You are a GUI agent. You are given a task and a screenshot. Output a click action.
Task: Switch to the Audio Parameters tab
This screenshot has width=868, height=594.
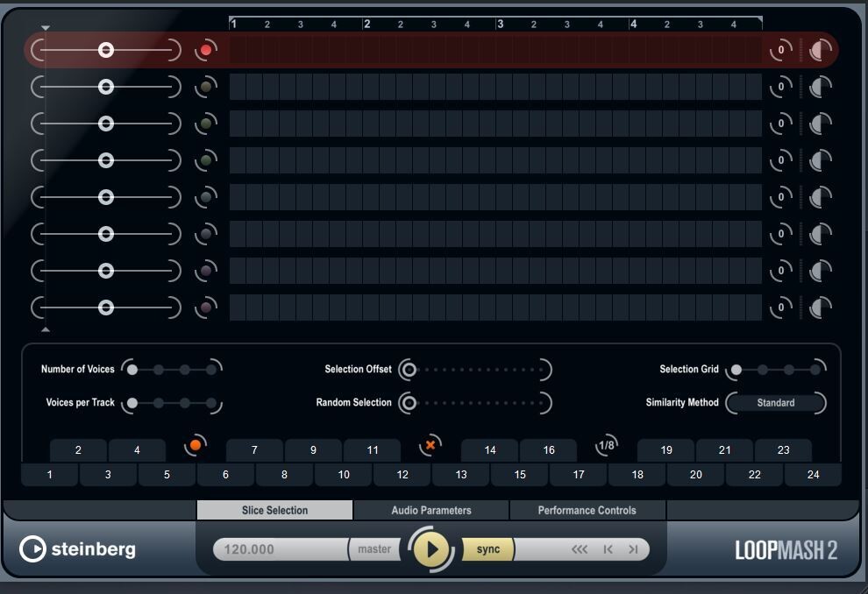coord(430,510)
